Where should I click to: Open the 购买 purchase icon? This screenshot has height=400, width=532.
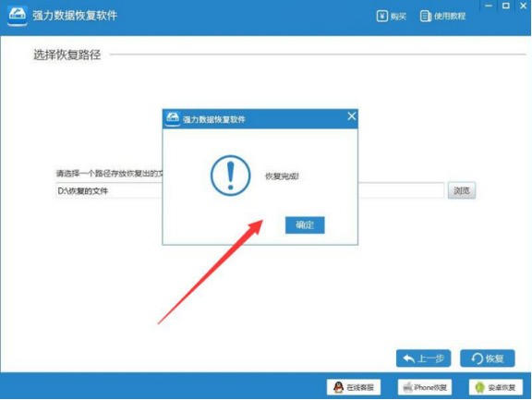tap(382, 16)
